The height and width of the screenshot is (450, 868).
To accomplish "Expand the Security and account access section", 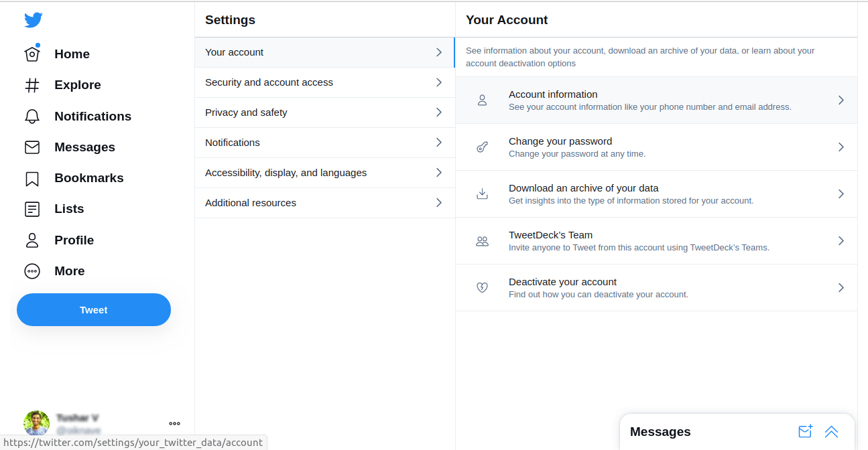I will coord(324,82).
